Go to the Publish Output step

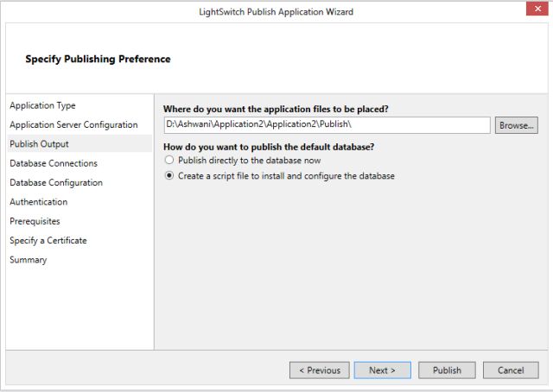pyautogui.click(x=39, y=144)
